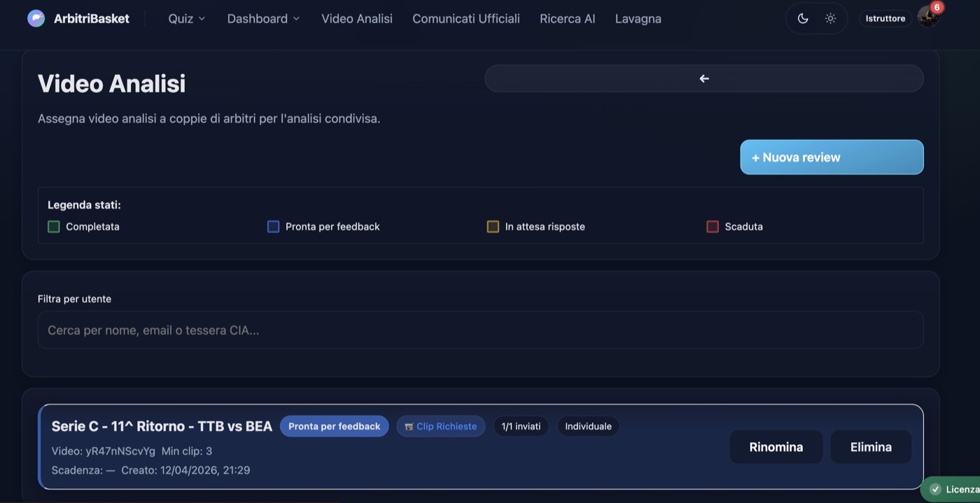Click the Individuale badge

(588, 426)
